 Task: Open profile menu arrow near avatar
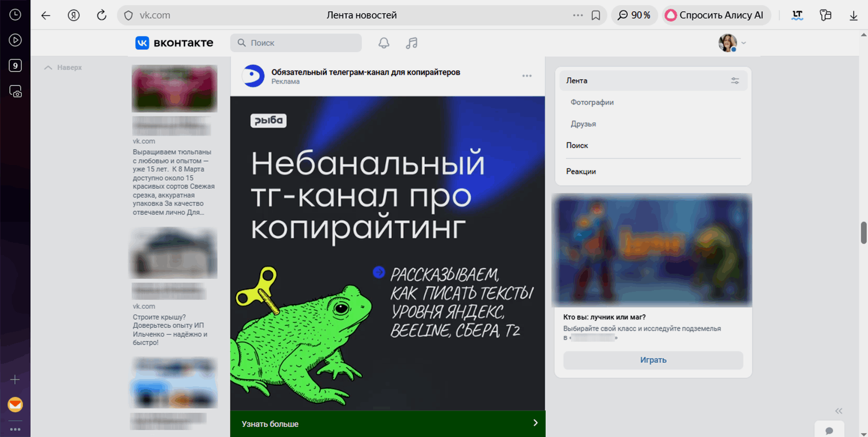(743, 43)
